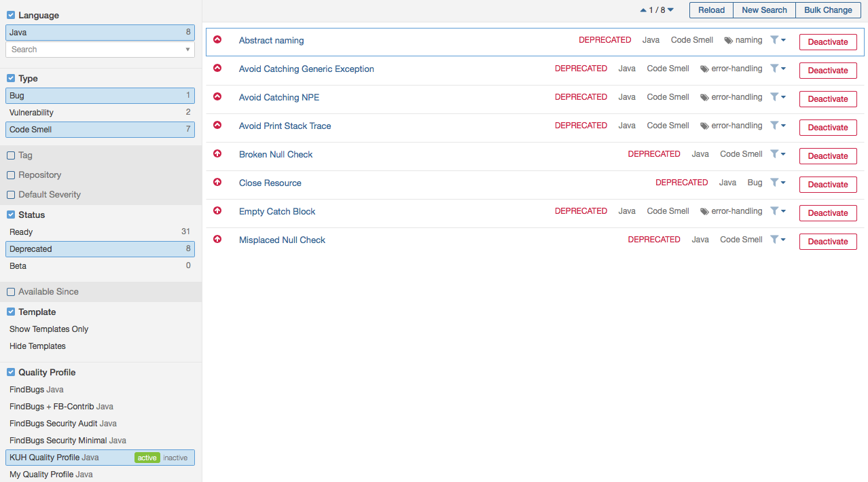The width and height of the screenshot is (868, 482).
Task: Toggle the Tag facet checkbox
Action: [x=11, y=155]
